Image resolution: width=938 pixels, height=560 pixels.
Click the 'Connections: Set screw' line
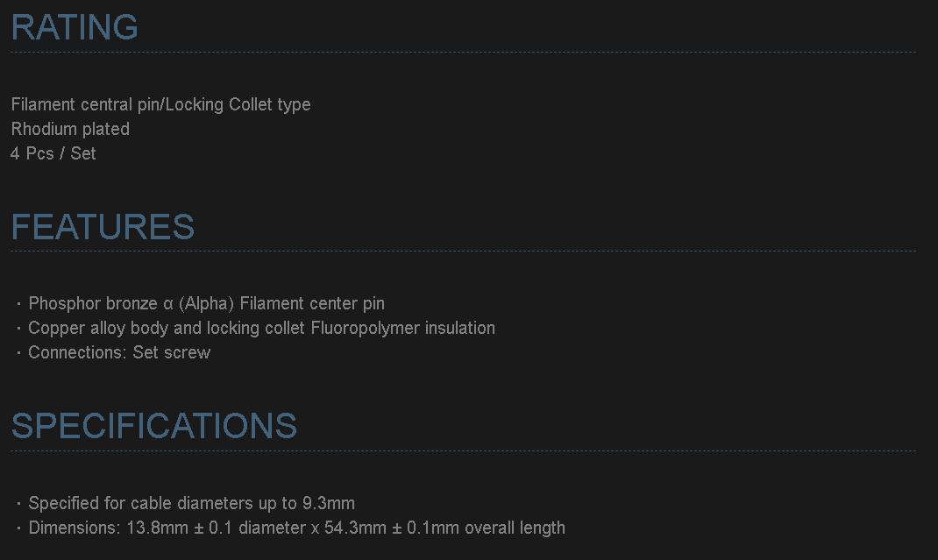[119, 352]
